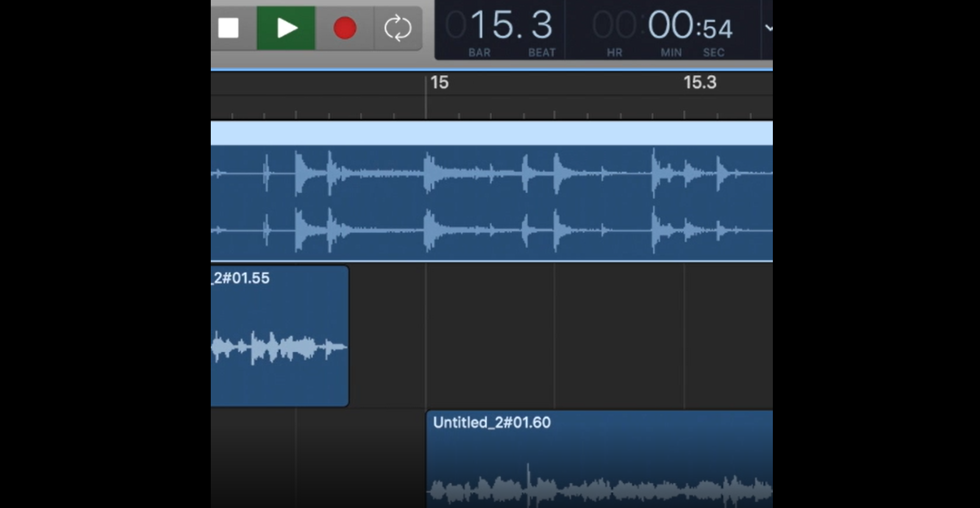The image size is (980, 508).
Task: Click the hour value in time display
Action: 614,25
